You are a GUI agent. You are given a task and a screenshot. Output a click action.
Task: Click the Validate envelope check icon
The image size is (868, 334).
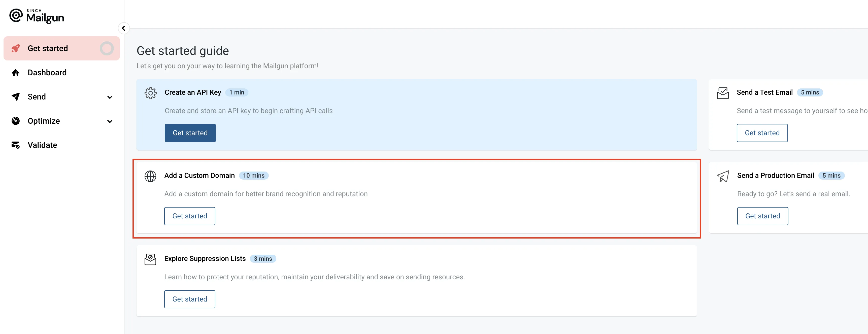pyautogui.click(x=16, y=145)
